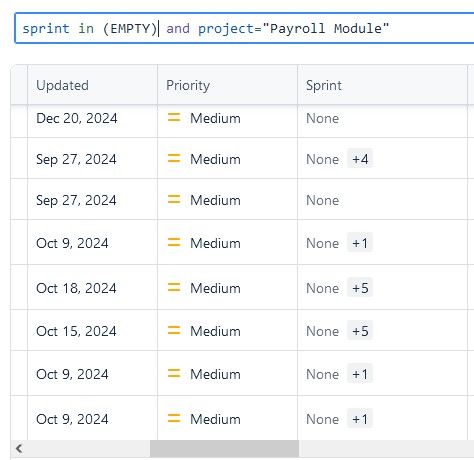
Task: Click the horizontal scrollbar thumb
Action: (x=224, y=448)
